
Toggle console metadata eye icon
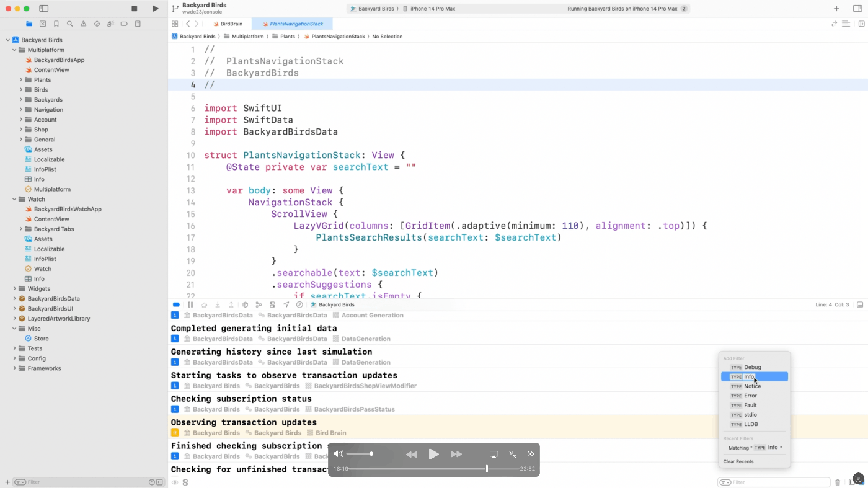coord(175,482)
